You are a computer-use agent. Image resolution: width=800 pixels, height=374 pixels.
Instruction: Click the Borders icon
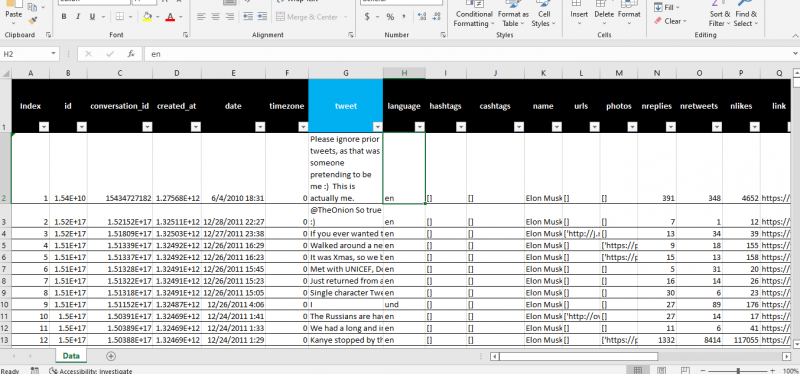(119, 17)
